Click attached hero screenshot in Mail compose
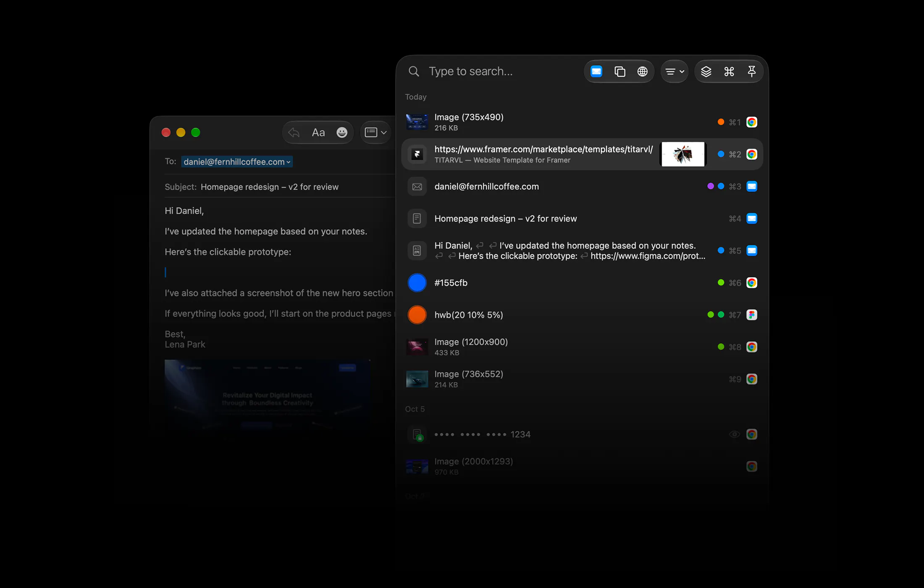 [x=267, y=395]
